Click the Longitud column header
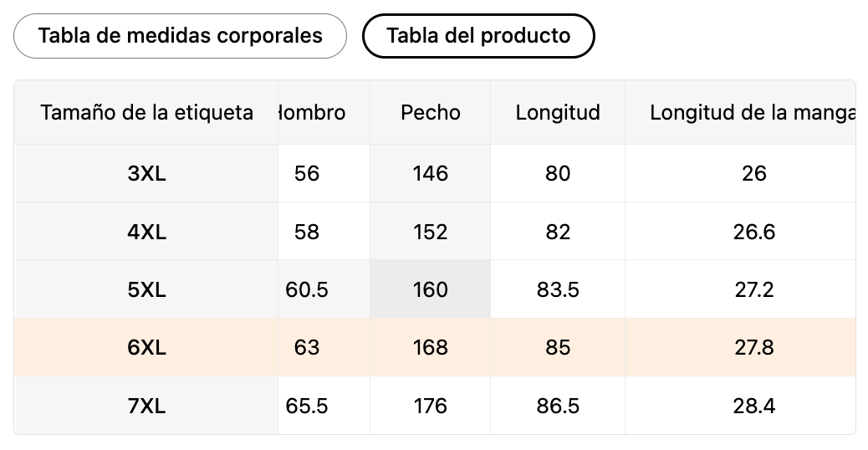 pyautogui.click(x=558, y=112)
